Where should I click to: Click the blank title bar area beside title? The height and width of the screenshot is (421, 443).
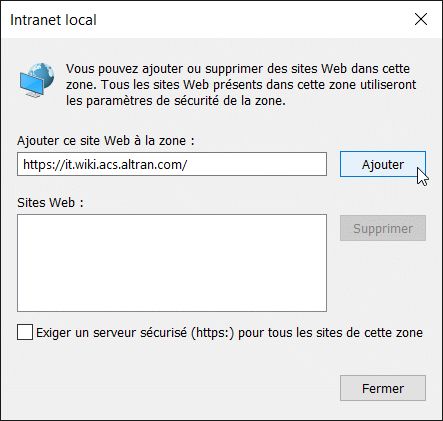(253, 19)
